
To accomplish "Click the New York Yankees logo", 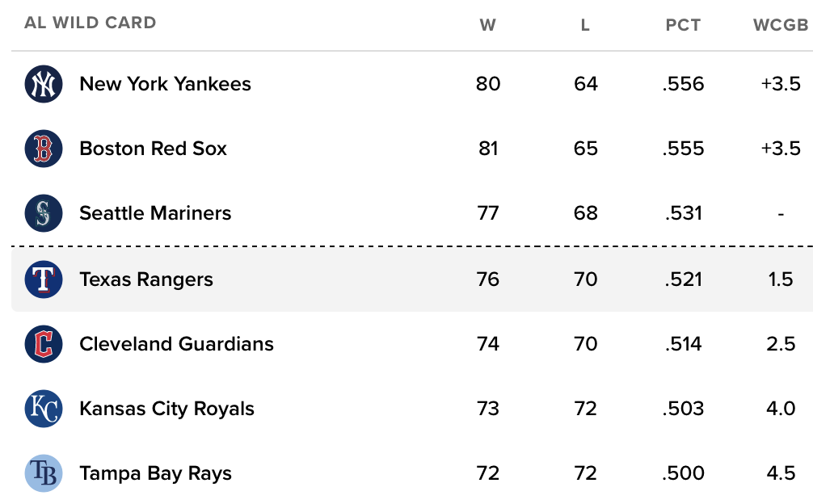I will click(44, 84).
